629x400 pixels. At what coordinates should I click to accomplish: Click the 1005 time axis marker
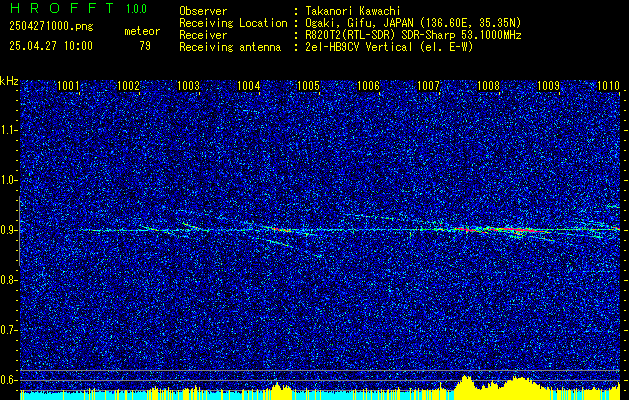pyautogui.click(x=308, y=85)
